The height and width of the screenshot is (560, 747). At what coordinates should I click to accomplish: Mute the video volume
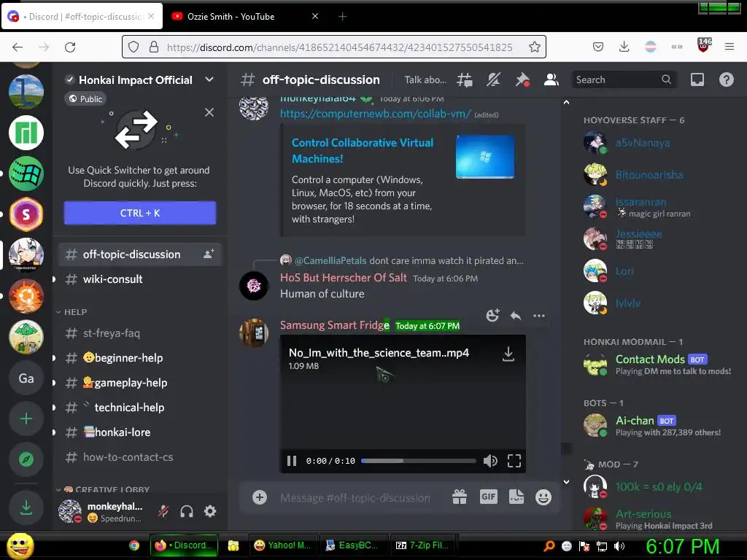tap(490, 461)
